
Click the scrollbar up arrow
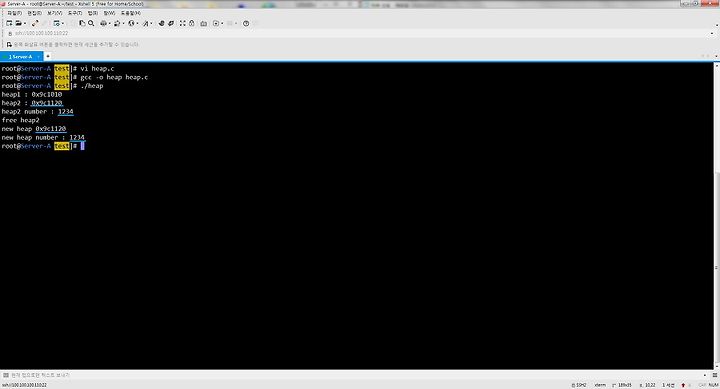[717, 66]
